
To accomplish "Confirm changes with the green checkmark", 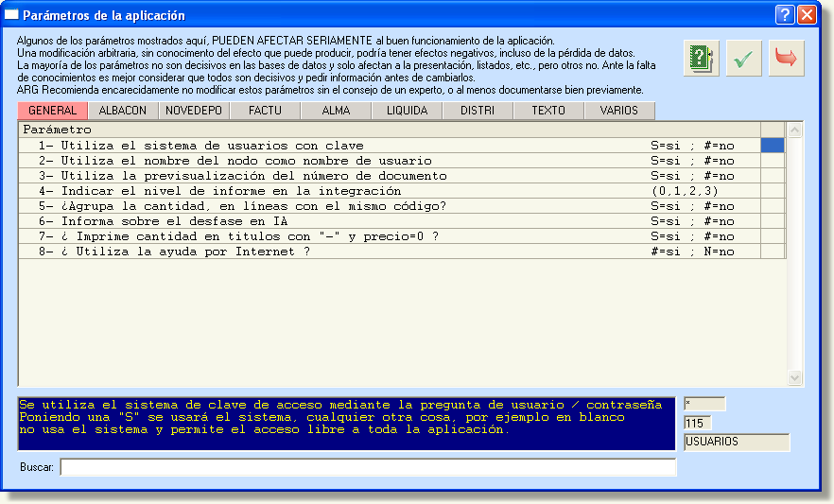I will click(744, 59).
